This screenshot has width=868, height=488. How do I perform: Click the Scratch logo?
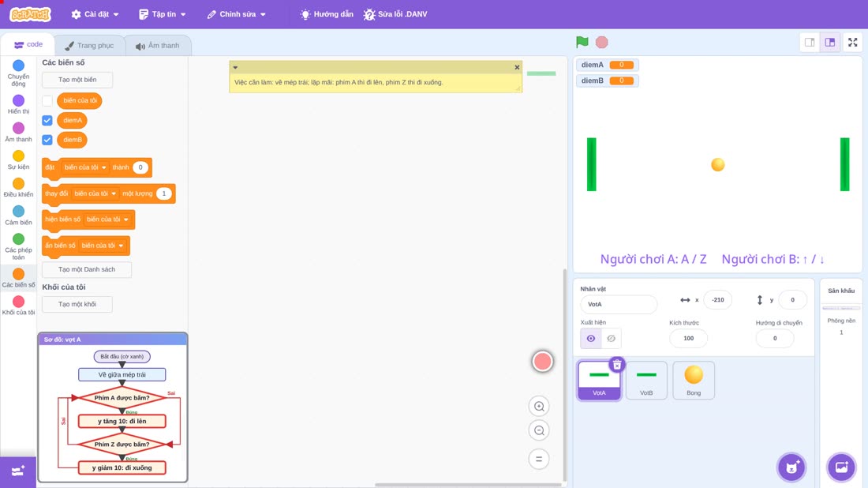pos(31,14)
